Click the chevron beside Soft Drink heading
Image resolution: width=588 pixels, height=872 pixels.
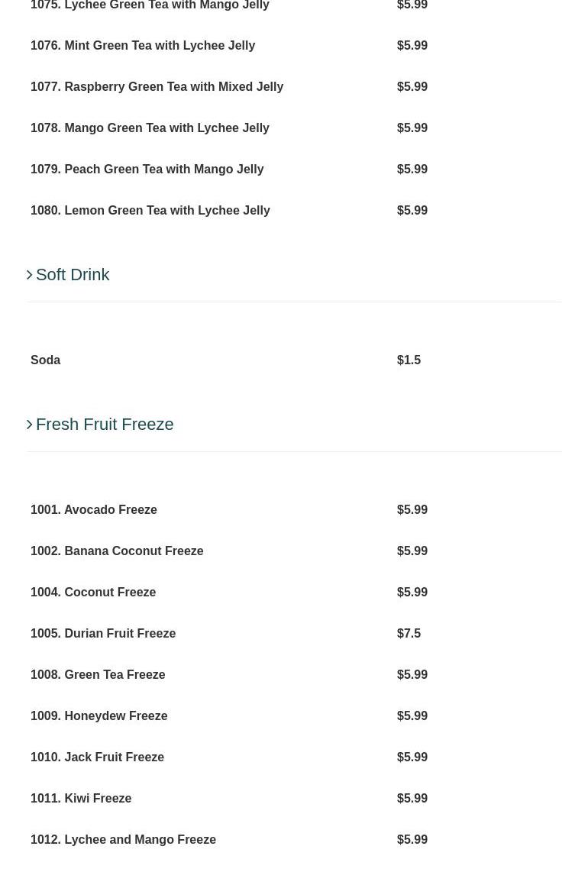pos(30,275)
